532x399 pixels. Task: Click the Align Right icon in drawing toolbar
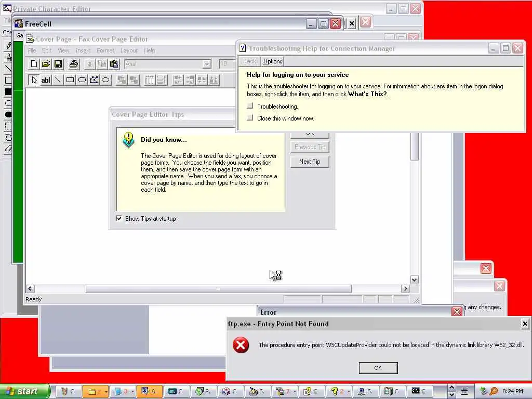pos(190,80)
